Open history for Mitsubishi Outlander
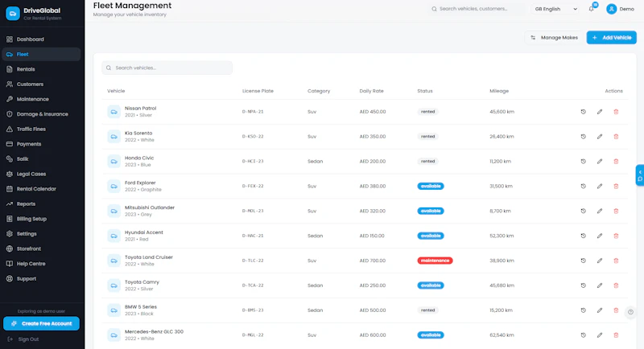 coord(583,211)
